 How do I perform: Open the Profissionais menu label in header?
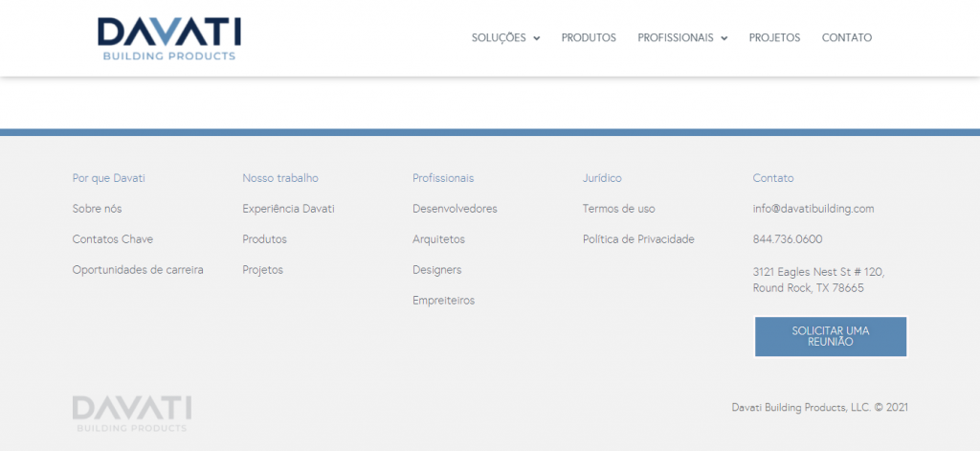click(x=676, y=37)
